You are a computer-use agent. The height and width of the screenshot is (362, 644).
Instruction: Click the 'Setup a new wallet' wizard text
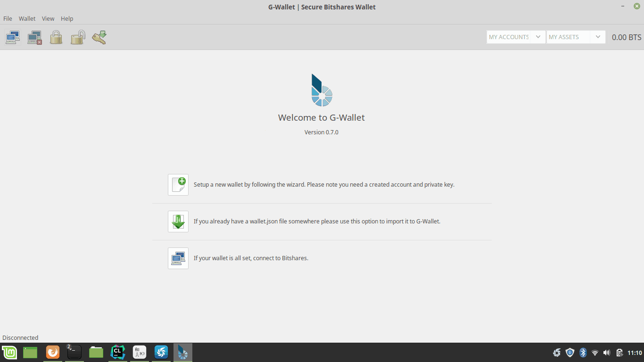(324, 185)
